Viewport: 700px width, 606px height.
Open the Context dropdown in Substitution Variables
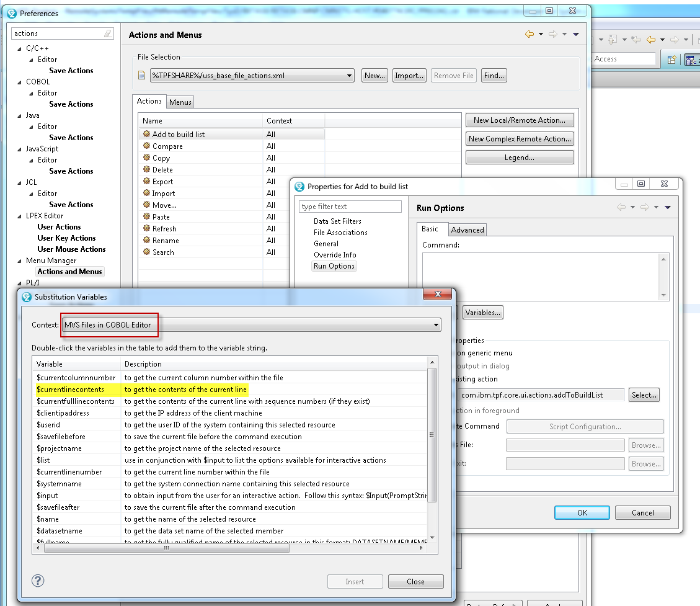436,325
